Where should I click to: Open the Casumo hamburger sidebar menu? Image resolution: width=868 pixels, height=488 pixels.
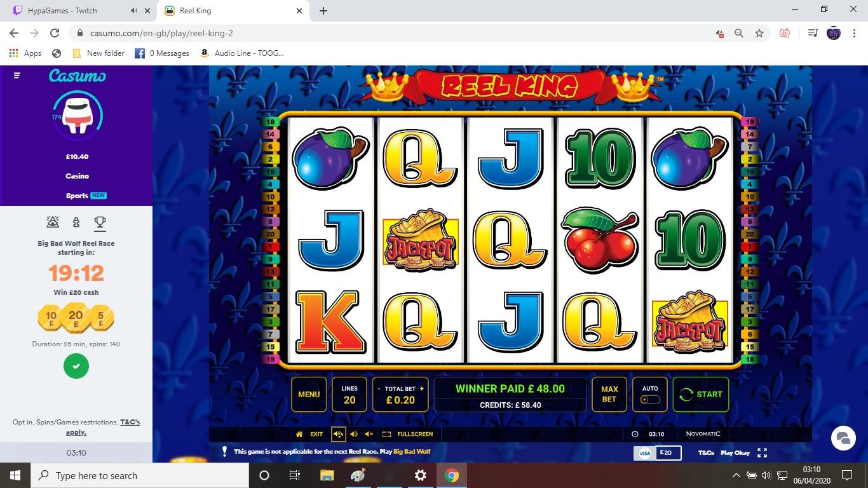tap(17, 76)
